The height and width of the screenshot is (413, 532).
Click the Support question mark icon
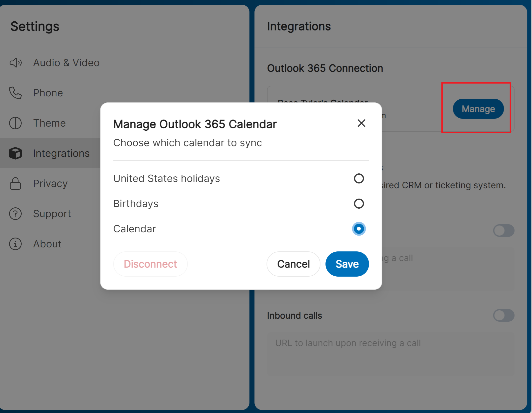15,214
